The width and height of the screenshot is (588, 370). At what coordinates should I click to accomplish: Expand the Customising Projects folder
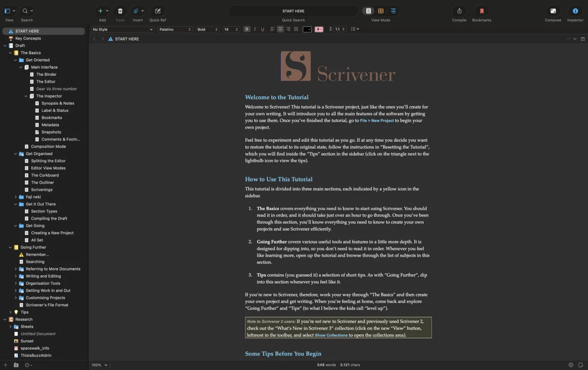(x=16, y=298)
